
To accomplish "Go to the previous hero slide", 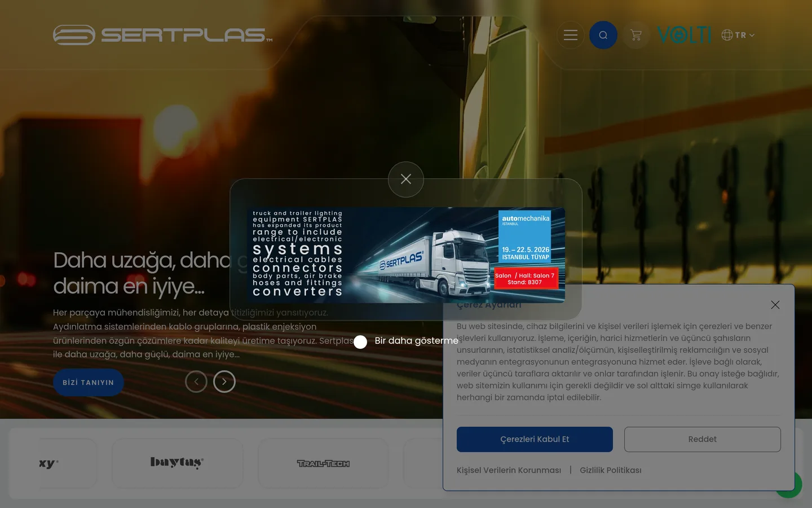I will [x=196, y=382].
